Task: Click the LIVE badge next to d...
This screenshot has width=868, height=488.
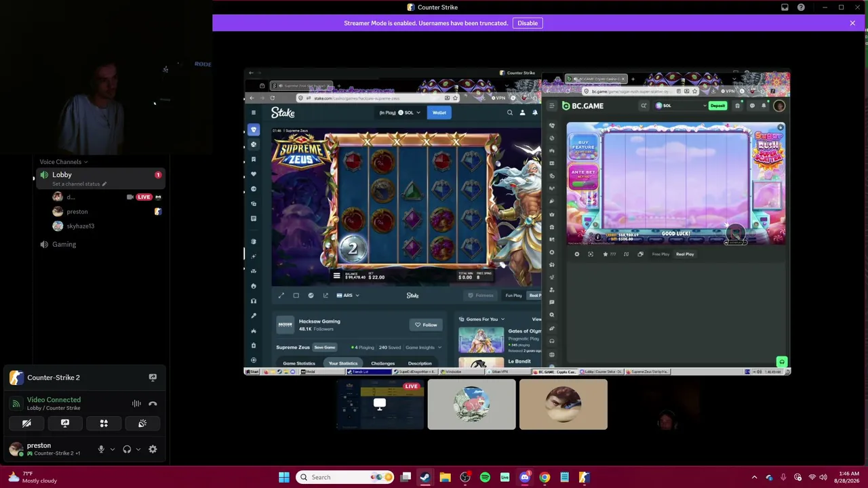Action: (144, 197)
